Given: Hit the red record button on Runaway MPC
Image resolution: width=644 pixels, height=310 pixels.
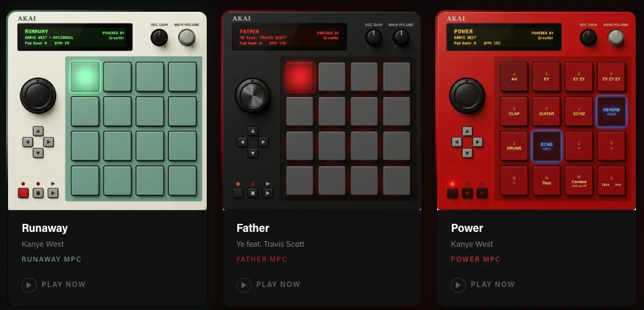Looking at the screenshot, I should click(24, 193).
